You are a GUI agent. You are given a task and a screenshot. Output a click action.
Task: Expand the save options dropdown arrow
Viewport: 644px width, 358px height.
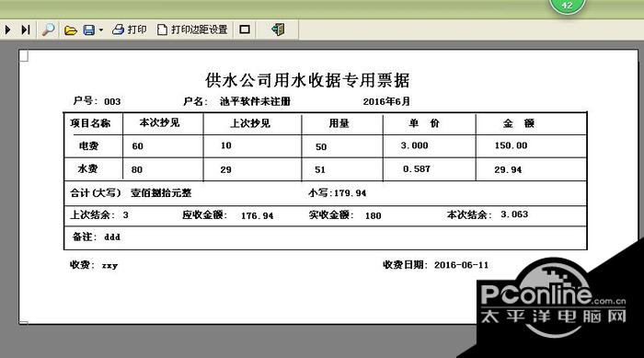click(x=101, y=30)
